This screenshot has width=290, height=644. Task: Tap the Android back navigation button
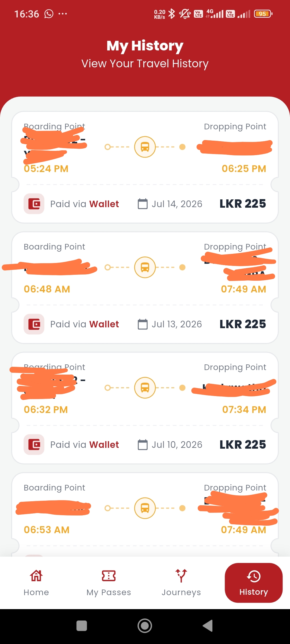pos(208,626)
